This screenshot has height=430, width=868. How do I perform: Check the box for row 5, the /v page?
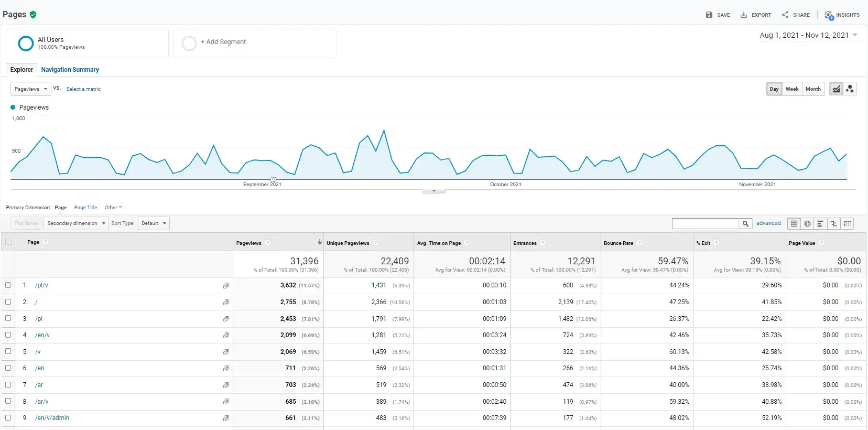8,351
